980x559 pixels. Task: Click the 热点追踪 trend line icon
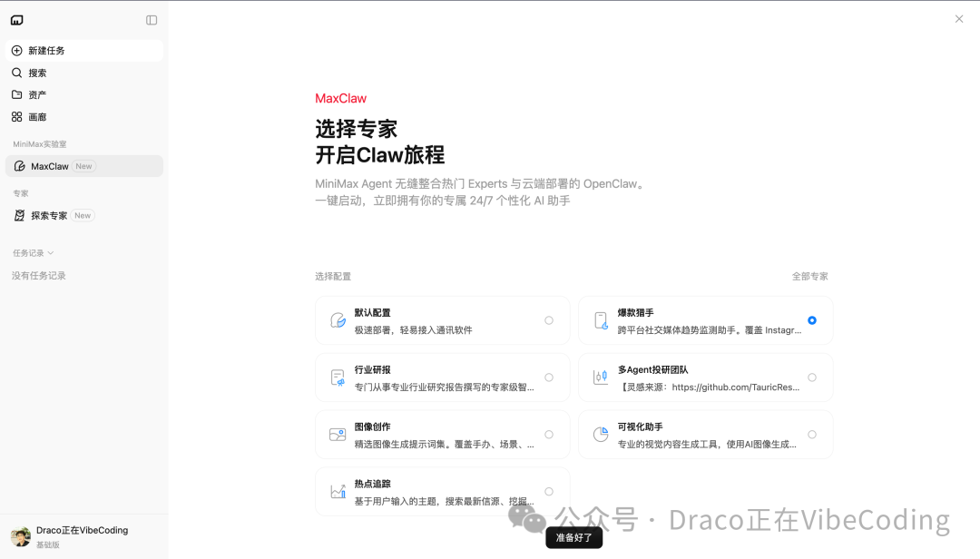[x=337, y=491]
